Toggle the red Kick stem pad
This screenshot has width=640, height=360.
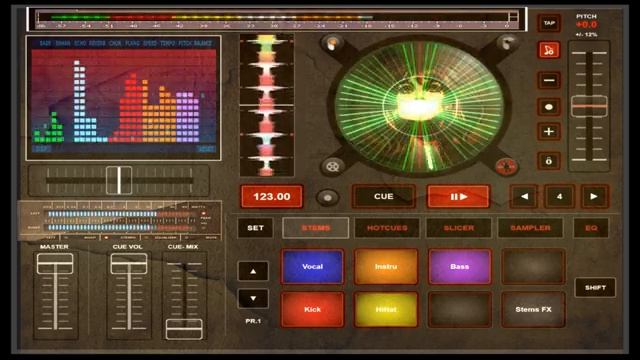[312, 309]
